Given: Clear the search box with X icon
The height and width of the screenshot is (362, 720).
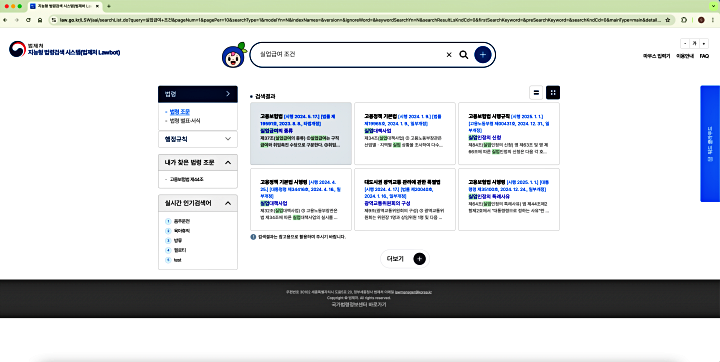Looking at the screenshot, I should [449, 55].
